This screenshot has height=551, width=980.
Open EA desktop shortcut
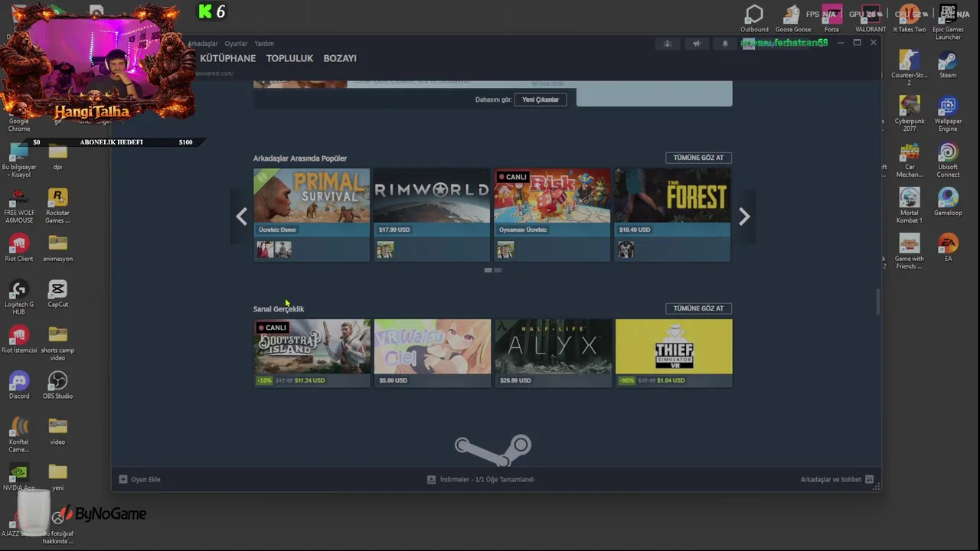tap(948, 247)
